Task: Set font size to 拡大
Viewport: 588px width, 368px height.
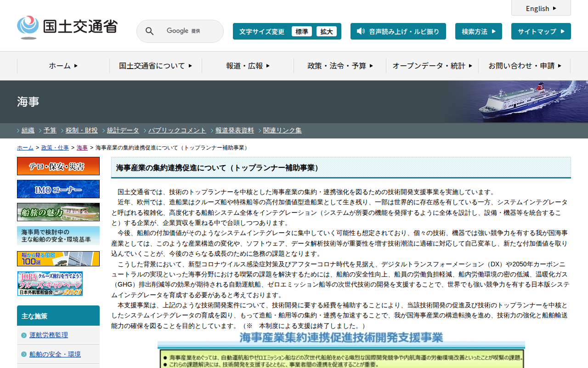Action: point(327,31)
